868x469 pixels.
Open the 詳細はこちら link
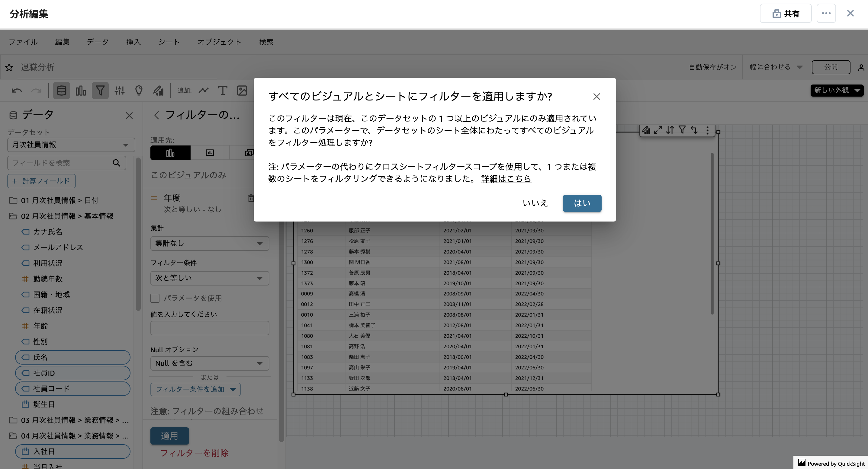506,179
